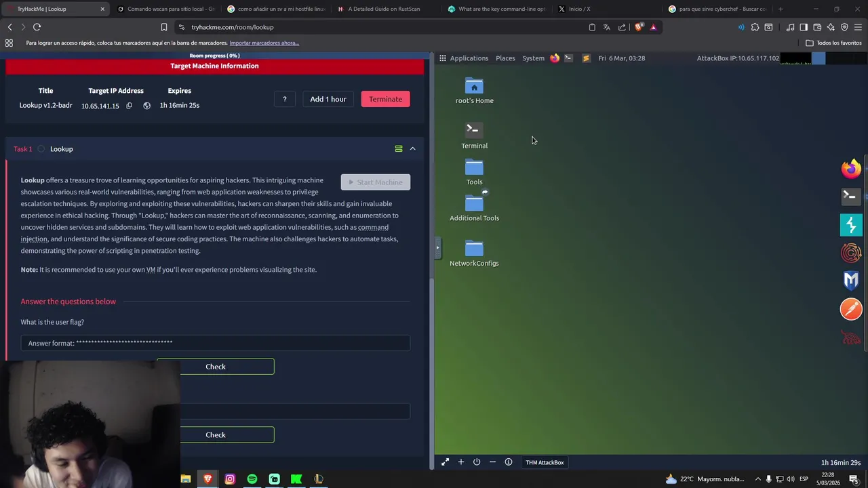Screen dimensions: 868x488
Task: Open Brave Rewards triangle icon
Action: tap(653, 27)
